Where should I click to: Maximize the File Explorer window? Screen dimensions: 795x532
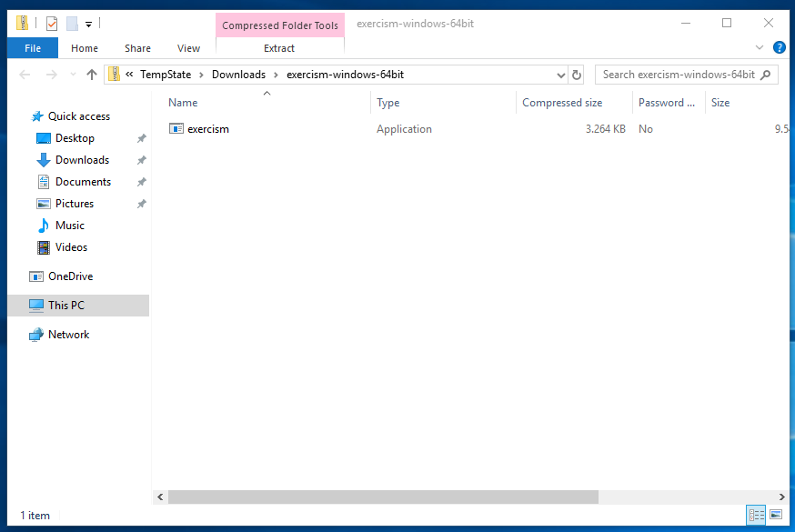(727, 24)
